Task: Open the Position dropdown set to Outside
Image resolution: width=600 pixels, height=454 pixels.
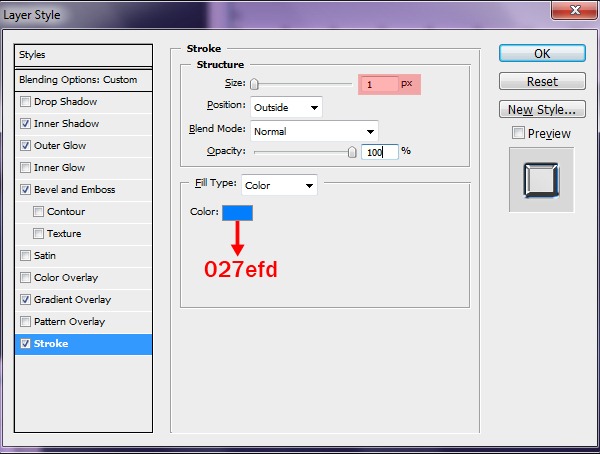Action: [x=286, y=107]
